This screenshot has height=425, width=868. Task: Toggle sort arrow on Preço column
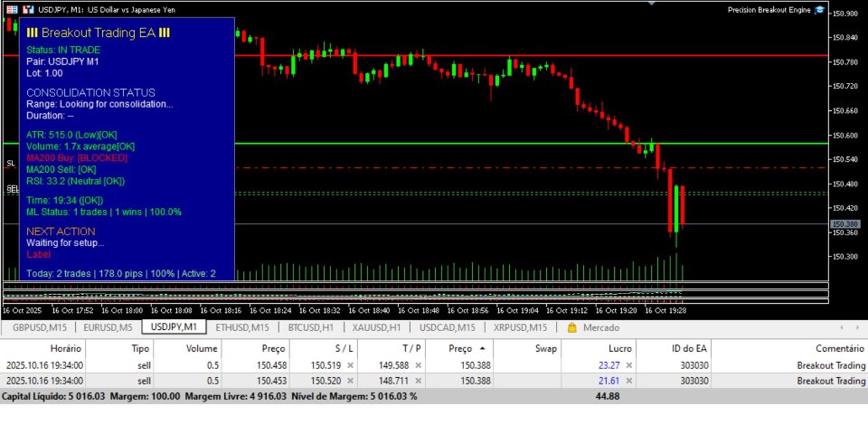(x=482, y=349)
